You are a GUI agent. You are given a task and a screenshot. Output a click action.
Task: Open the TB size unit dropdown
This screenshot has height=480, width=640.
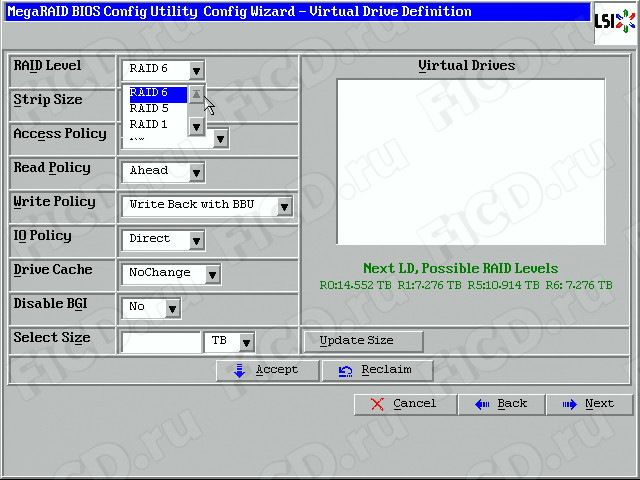point(229,342)
